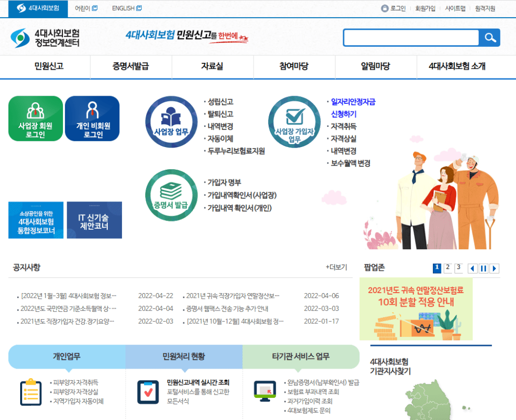This screenshot has height=420, width=516.
Task: Open the 알림마당 menu
Action: click(376, 67)
